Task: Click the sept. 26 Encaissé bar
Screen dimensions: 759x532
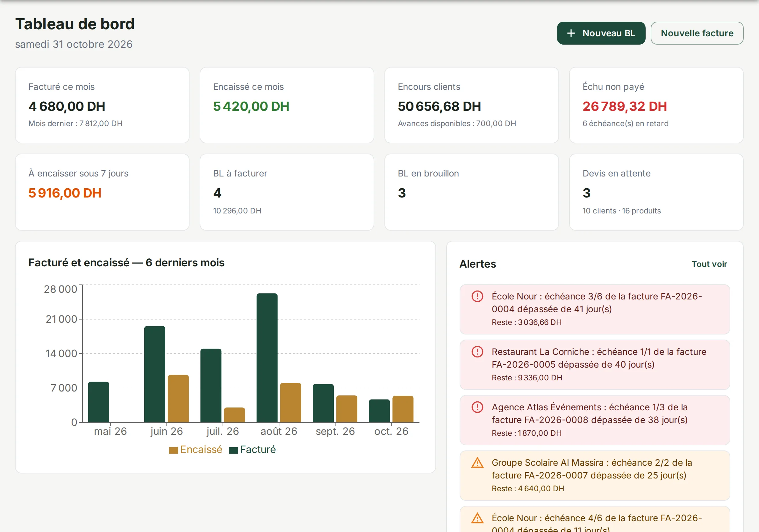Action: pyautogui.click(x=347, y=409)
